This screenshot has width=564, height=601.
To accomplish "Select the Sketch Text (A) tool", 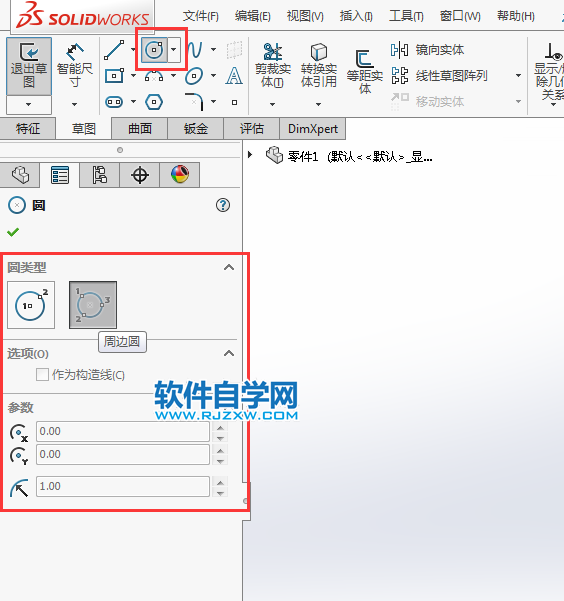I will (234, 76).
